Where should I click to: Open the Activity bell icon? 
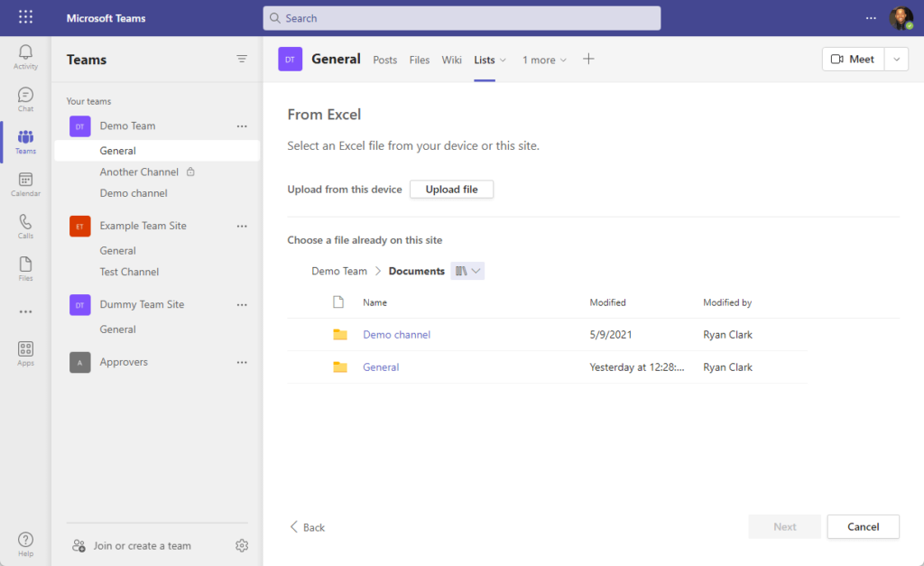coord(25,57)
